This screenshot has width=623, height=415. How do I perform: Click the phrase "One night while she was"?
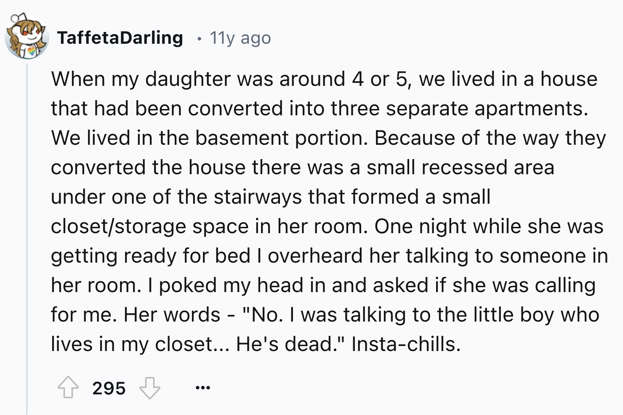point(489,226)
